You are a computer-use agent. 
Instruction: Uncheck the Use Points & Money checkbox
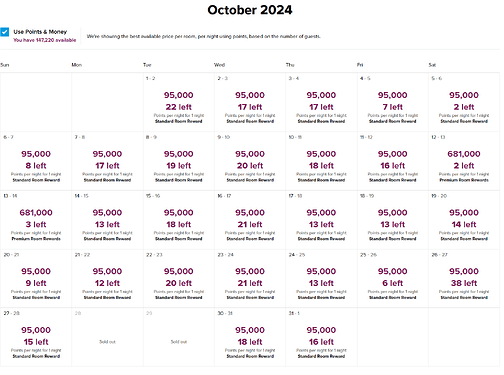click(x=5, y=32)
